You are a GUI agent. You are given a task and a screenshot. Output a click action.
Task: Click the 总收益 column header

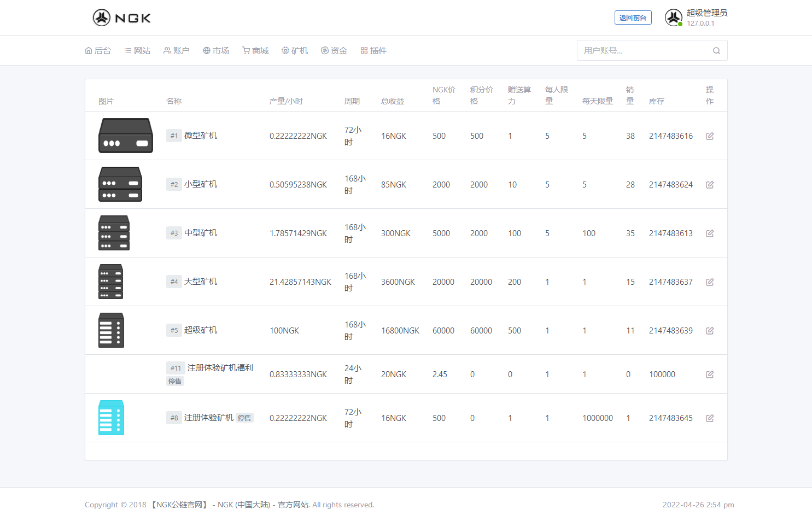[393, 101]
